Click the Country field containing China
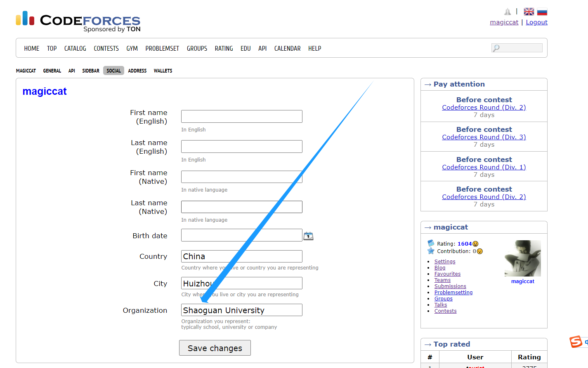The height and width of the screenshot is (368, 588). click(242, 256)
